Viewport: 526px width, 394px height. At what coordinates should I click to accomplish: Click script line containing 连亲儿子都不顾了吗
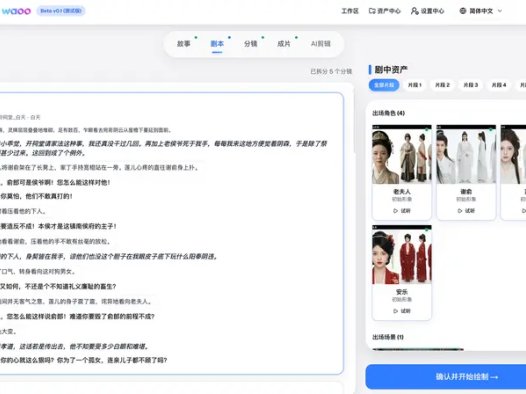pos(84,360)
